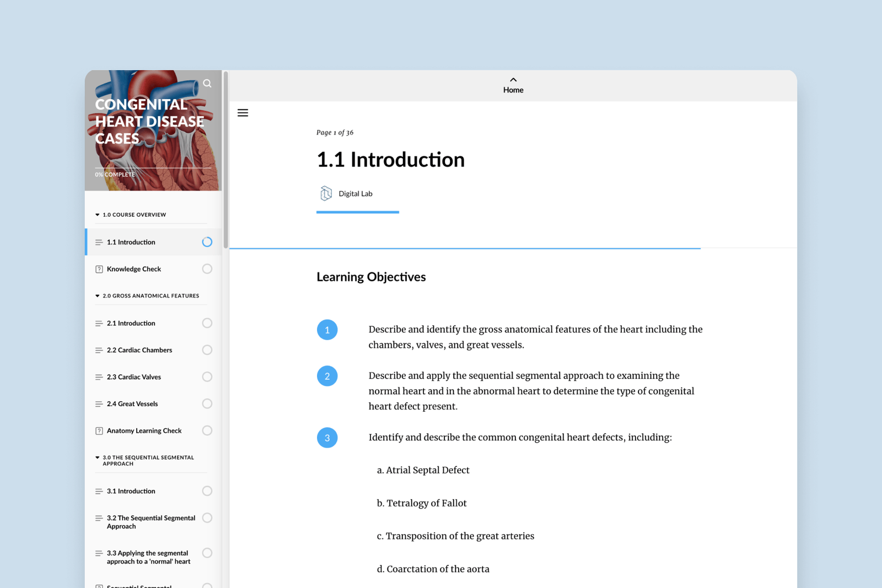Toggle completion circle for 3.2 The Sequential Segmental Approach
The height and width of the screenshot is (588, 882).
tap(207, 518)
